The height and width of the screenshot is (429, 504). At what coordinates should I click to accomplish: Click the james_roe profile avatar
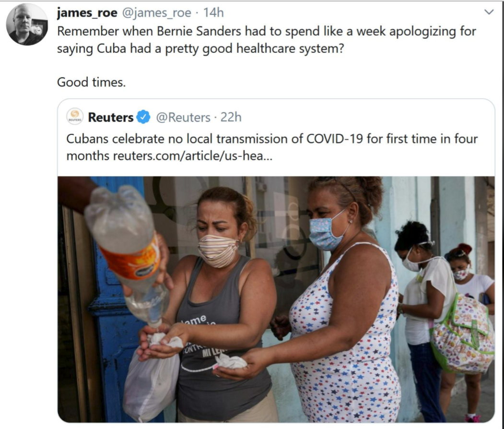[x=27, y=24]
